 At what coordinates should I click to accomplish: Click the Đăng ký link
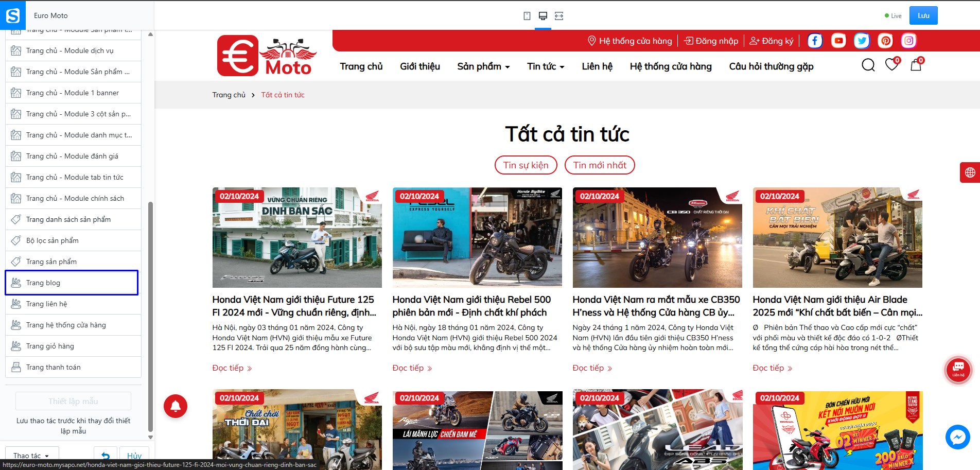tap(772, 41)
